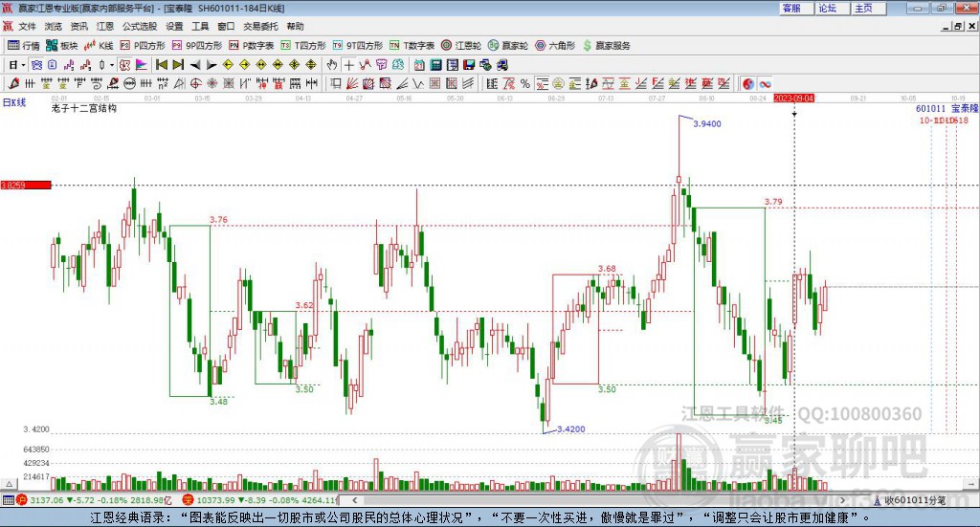Click the down arrow at volume panel right edge
Image resolution: width=980 pixels, height=527 pixels.
tap(971, 484)
